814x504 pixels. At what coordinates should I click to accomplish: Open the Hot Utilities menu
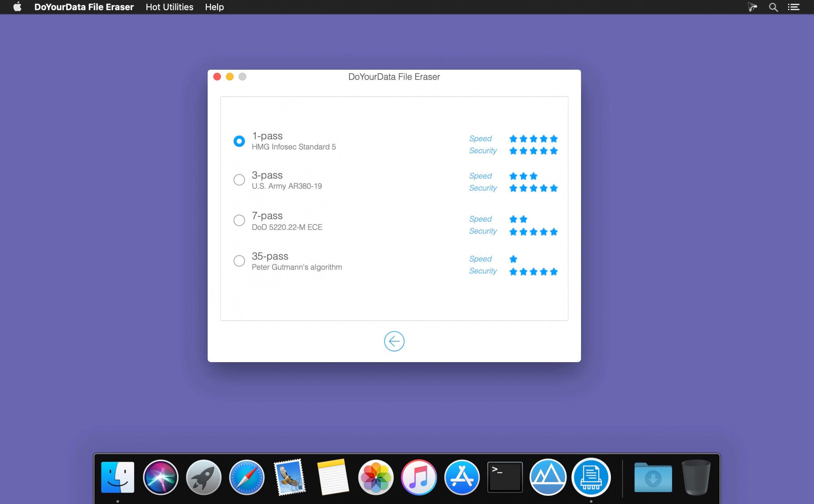point(169,7)
